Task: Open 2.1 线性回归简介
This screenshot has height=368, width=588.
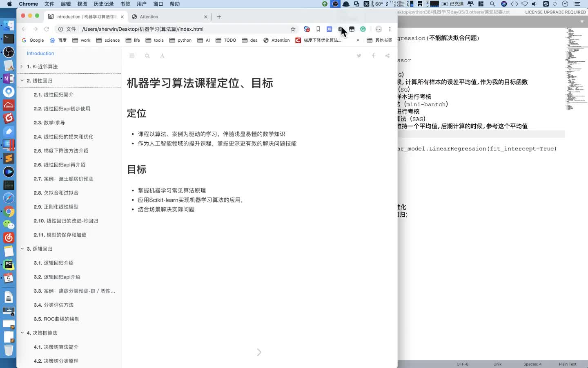Action: coord(53,94)
